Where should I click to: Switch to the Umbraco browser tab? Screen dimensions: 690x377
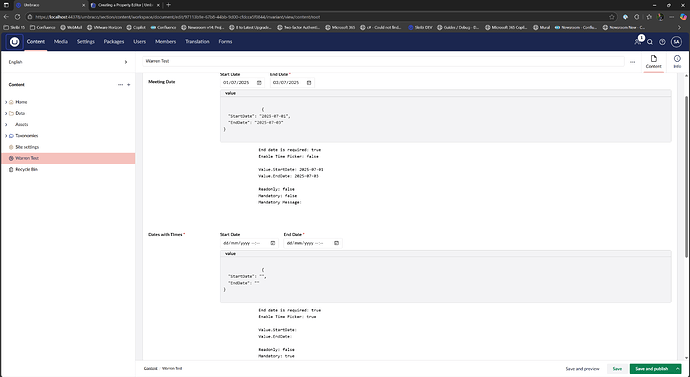(x=50, y=5)
